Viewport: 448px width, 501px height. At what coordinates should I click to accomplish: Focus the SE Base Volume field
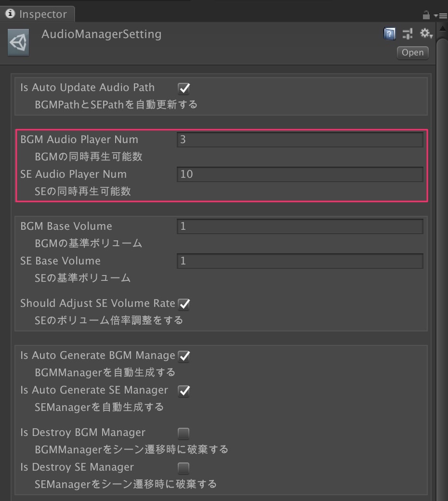(x=300, y=261)
